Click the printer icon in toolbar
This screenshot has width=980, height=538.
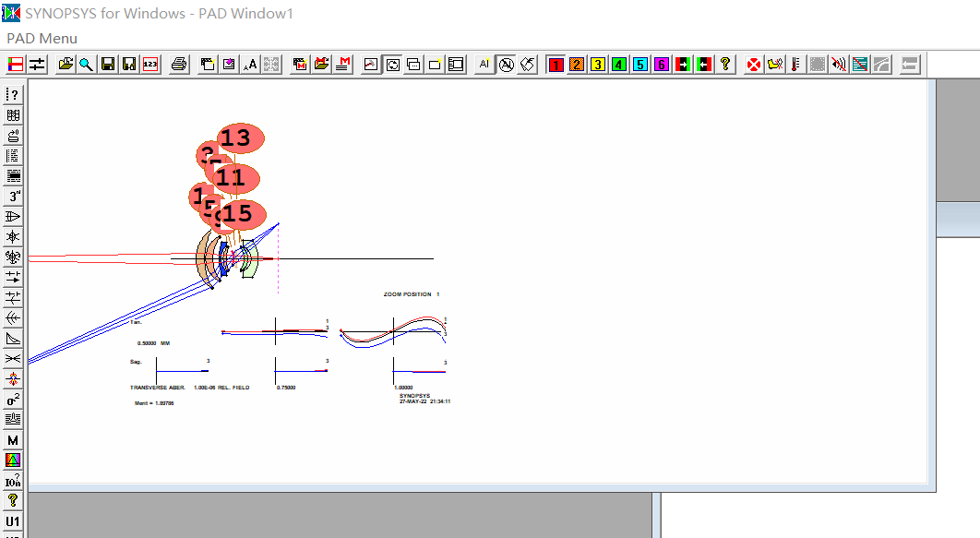coord(180,65)
